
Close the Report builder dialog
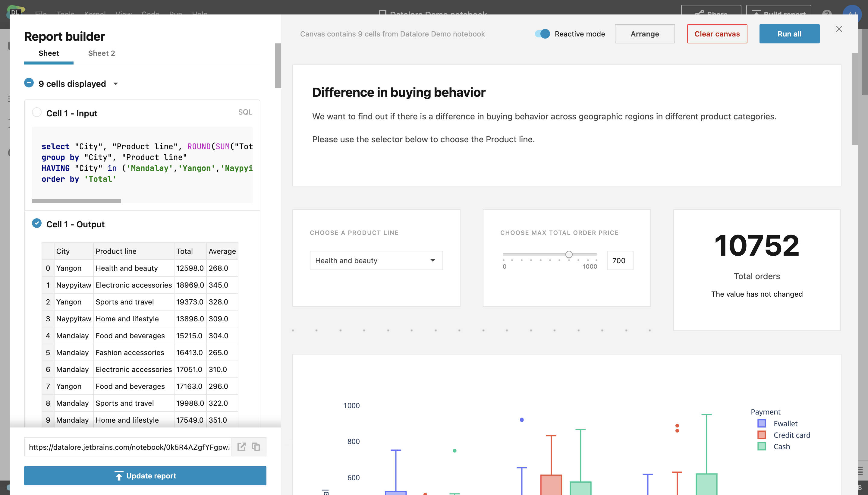(x=839, y=29)
